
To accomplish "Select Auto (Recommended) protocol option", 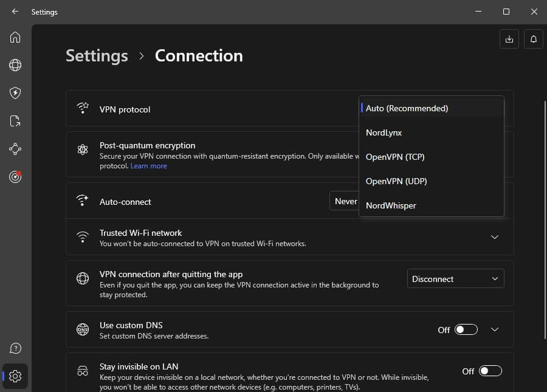I will 432,108.
